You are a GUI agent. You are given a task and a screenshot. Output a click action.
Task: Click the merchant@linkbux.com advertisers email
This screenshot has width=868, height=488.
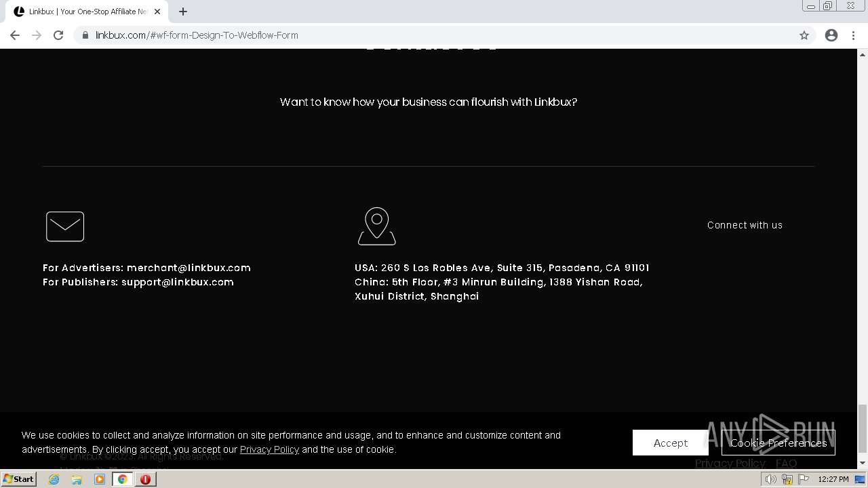(189, 268)
